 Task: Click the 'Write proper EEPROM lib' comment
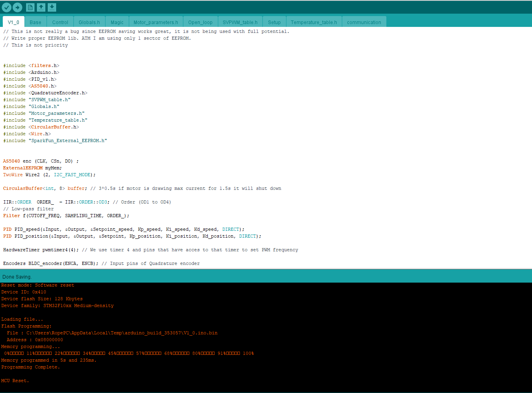coord(97,38)
